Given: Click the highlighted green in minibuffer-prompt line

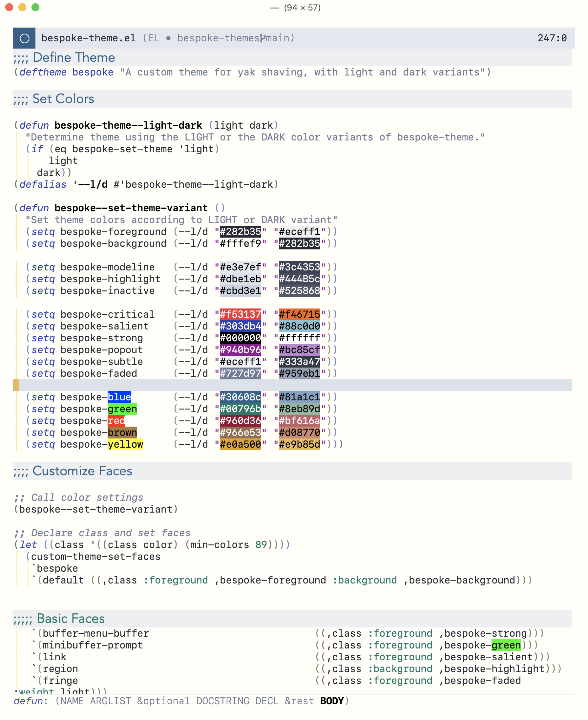Looking at the screenshot, I should click(x=506, y=646).
